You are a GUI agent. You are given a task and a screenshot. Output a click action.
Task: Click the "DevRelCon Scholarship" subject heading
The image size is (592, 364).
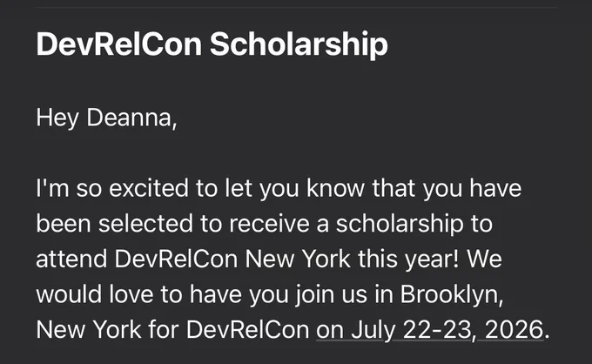pyautogui.click(x=212, y=44)
